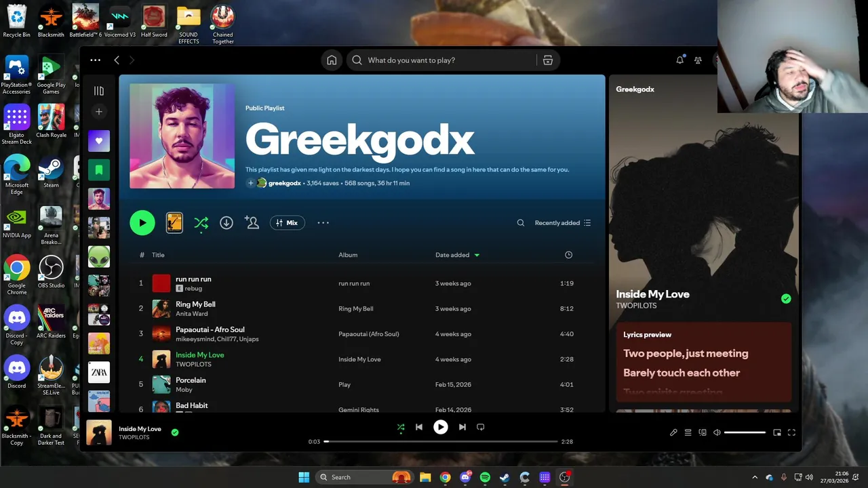Sort by the Title column

pos(158,255)
